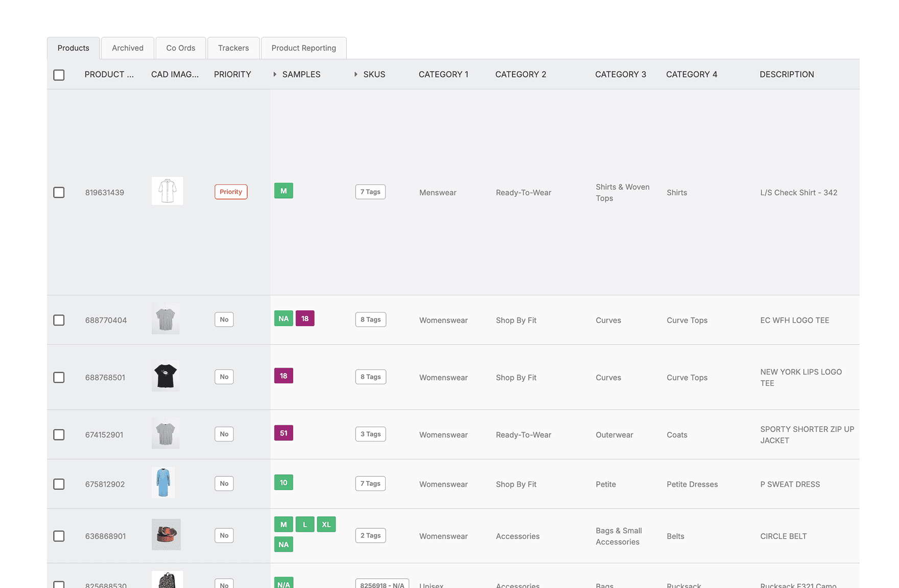The width and height of the screenshot is (899, 588).
Task: Sort by CATEGORY 2 column header
Action: point(521,75)
